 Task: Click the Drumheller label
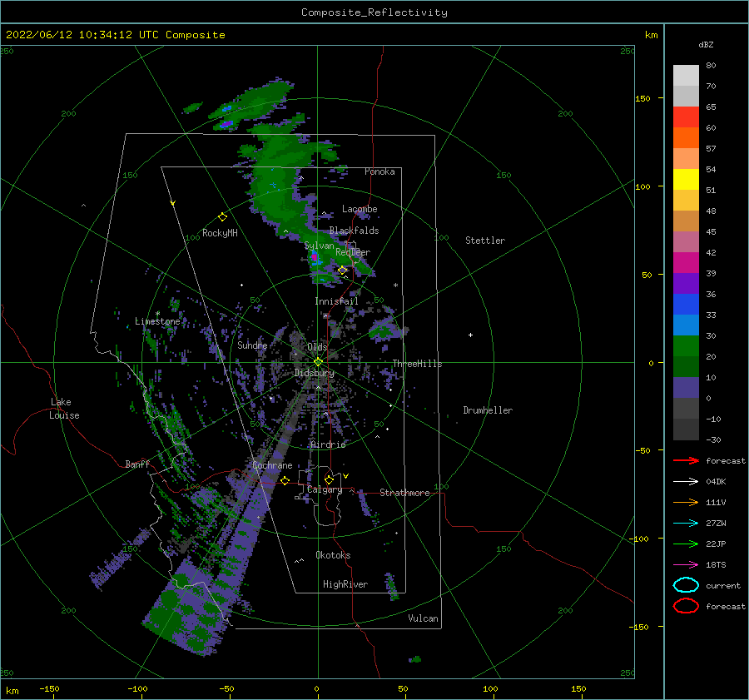488,410
